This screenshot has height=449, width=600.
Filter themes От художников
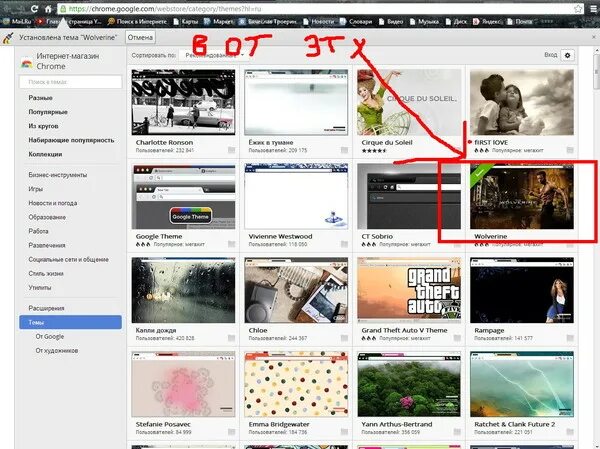[x=57, y=351]
